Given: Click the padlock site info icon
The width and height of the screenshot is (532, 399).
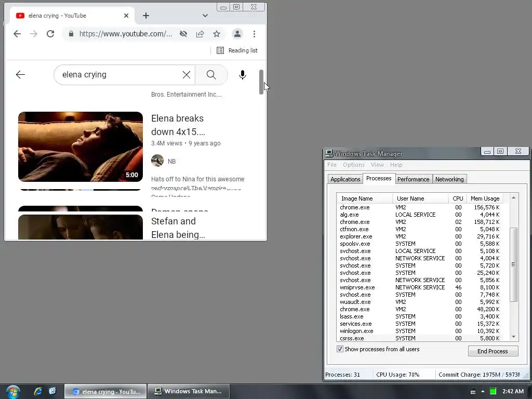Looking at the screenshot, I should pyautogui.click(x=71, y=34).
